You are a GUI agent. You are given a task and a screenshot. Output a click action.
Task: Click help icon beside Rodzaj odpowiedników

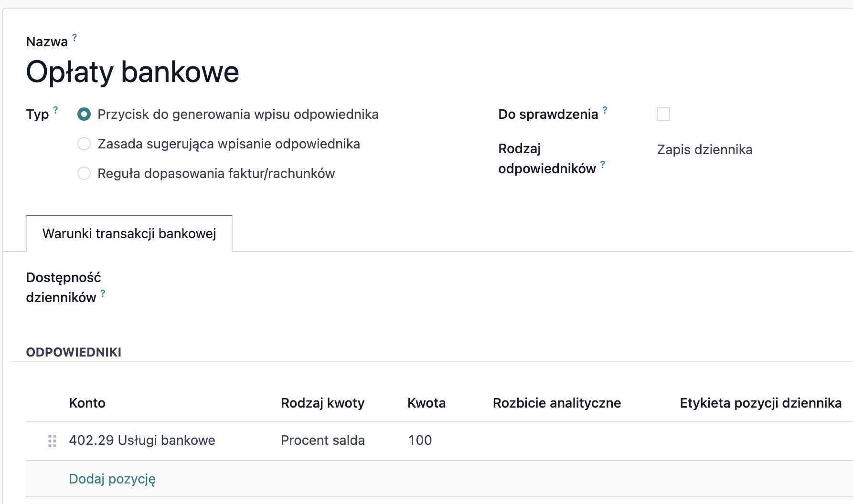point(603,164)
